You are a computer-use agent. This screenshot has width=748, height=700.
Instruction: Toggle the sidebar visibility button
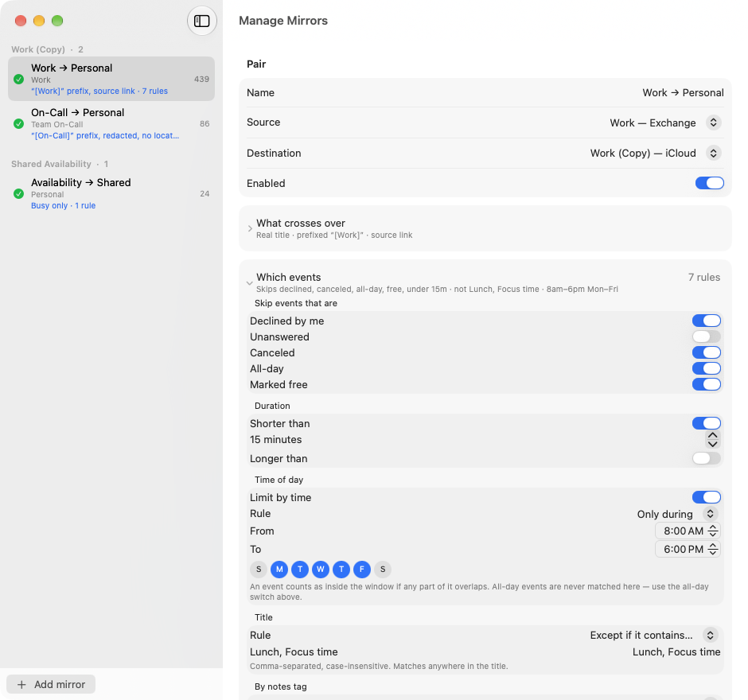[x=202, y=21]
